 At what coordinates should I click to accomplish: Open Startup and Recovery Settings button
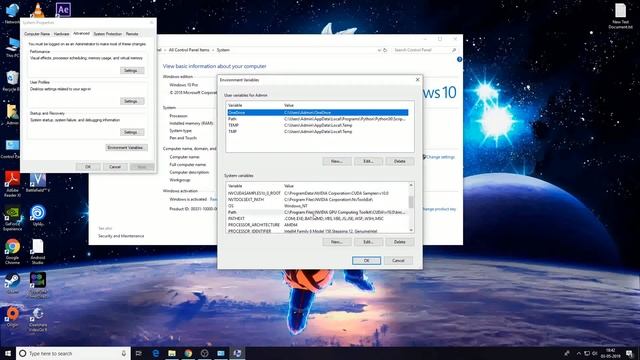[x=132, y=132]
